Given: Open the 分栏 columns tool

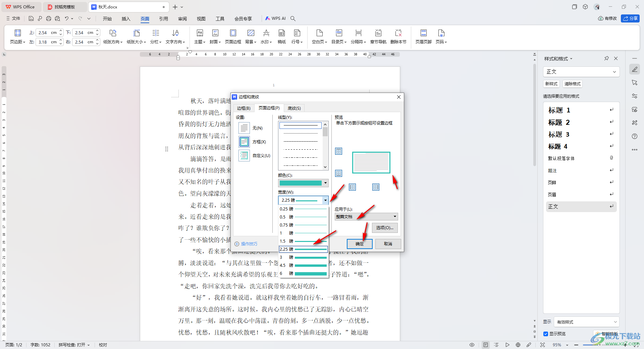Looking at the screenshot, I should (156, 37).
